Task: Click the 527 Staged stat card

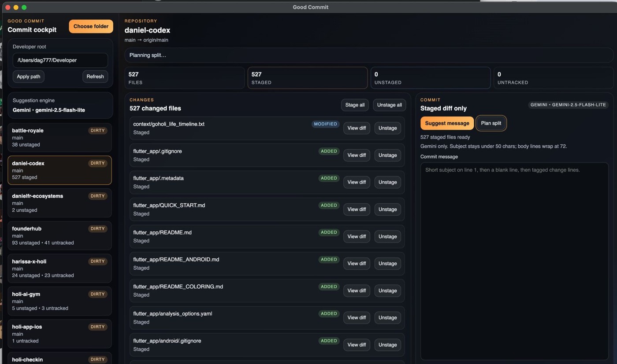Action: (308, 78)
